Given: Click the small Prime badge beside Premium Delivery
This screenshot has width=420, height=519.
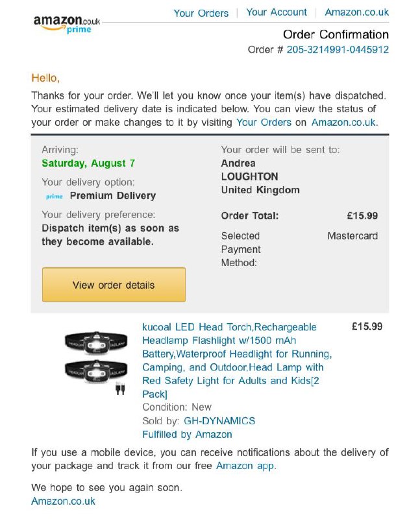Looking at the screenshot, I should click(x=54, y=196).
